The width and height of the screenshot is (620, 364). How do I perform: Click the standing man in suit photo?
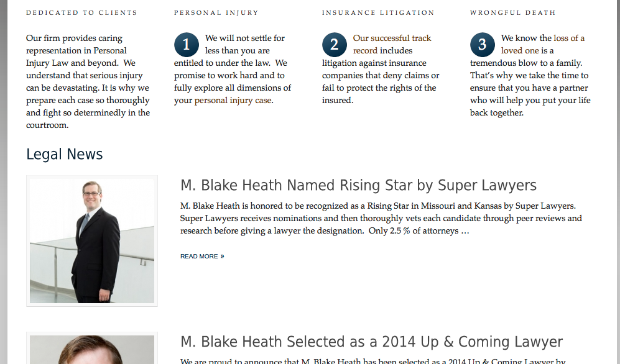click(x=92, y=241)
